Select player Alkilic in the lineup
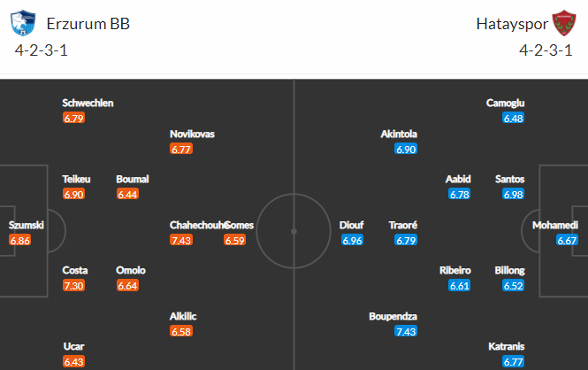Viewport: 588px width, 370px height. [x=185, y=316]
